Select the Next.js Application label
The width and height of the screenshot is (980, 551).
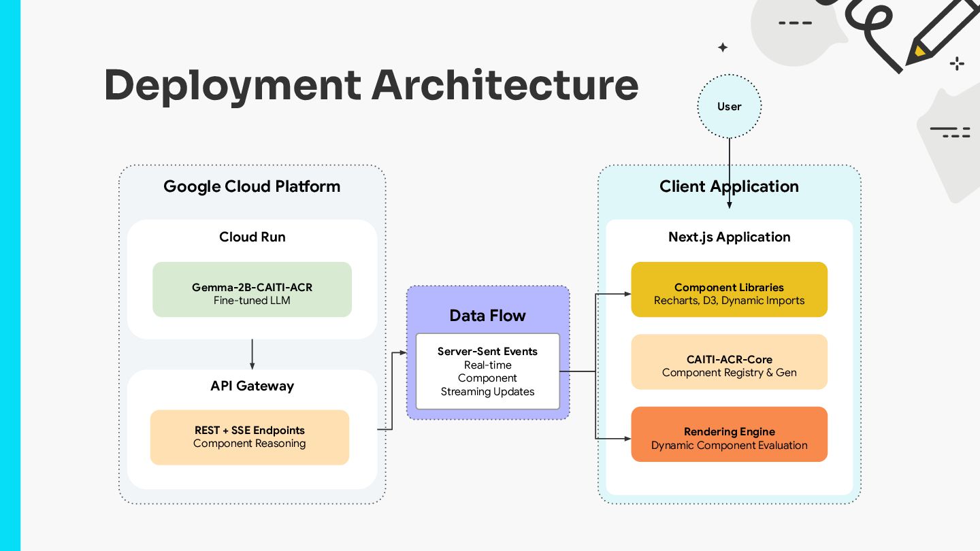pyautogui.click(x=729, y=237)
